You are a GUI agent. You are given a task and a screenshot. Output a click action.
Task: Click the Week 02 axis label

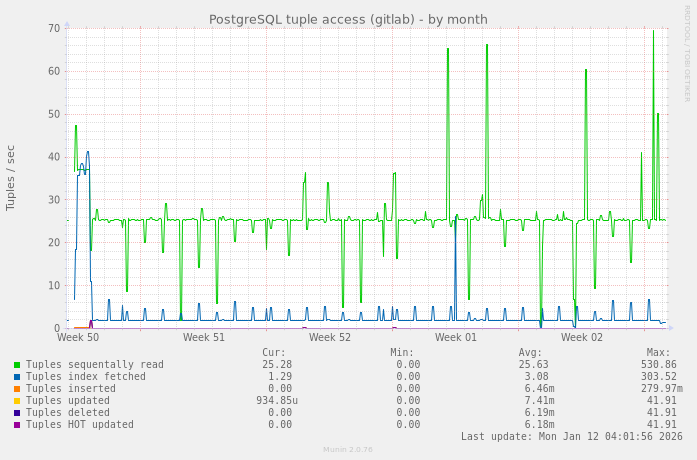pyautogui.click(x=581, y=337)
